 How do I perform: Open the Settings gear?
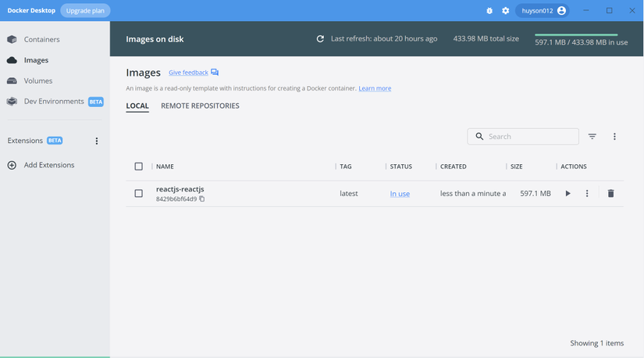point(505,11)
